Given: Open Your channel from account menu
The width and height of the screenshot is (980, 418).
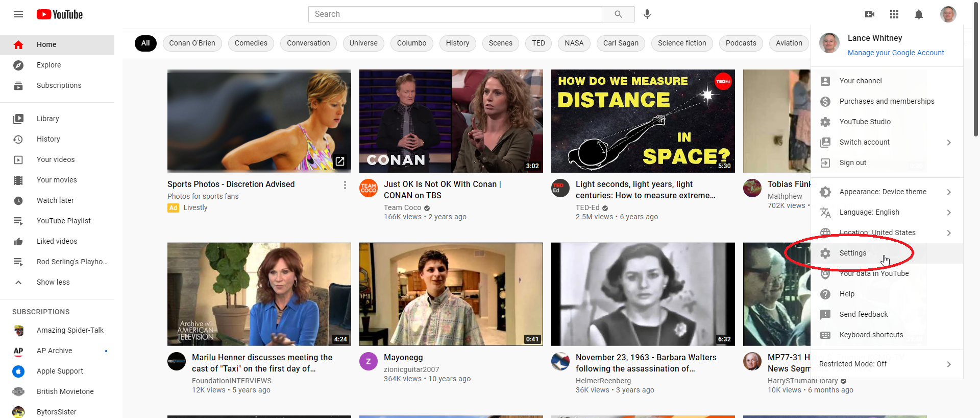Looking at the screenshot, I should pos(887,81).
